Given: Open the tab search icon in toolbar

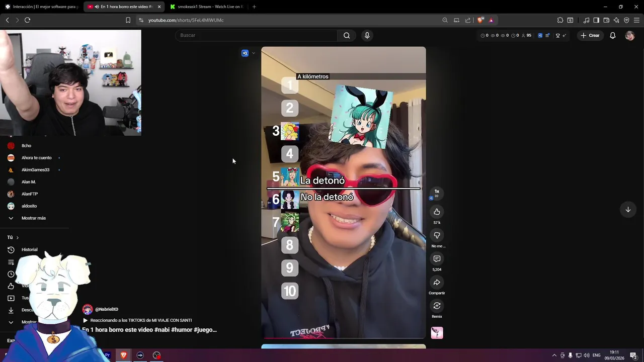Looking at the screenshot, I should (x=570, y=20).
